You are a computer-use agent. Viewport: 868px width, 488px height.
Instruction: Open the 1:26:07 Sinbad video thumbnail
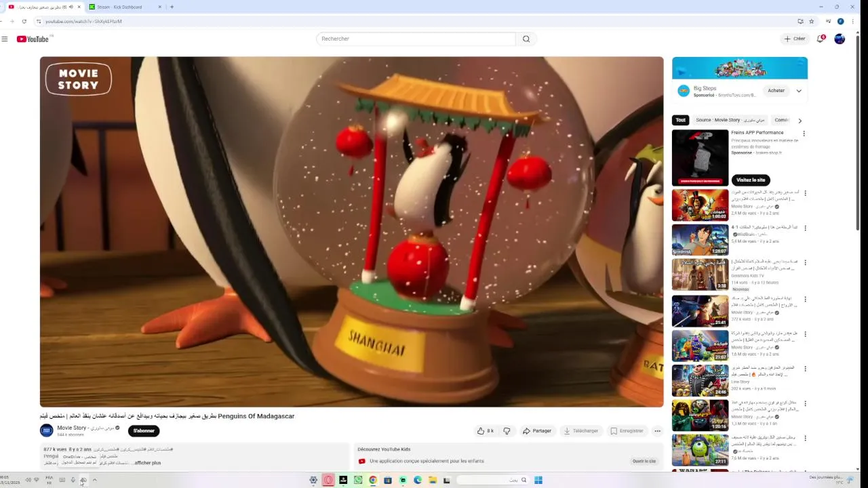click(x=701, y=239)
